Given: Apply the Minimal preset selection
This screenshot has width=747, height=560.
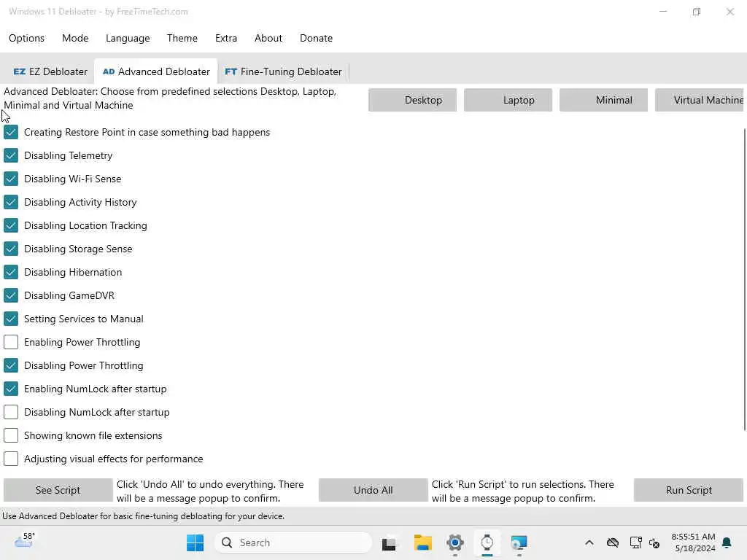Looking at the screenshot, I should click(603, 100).
